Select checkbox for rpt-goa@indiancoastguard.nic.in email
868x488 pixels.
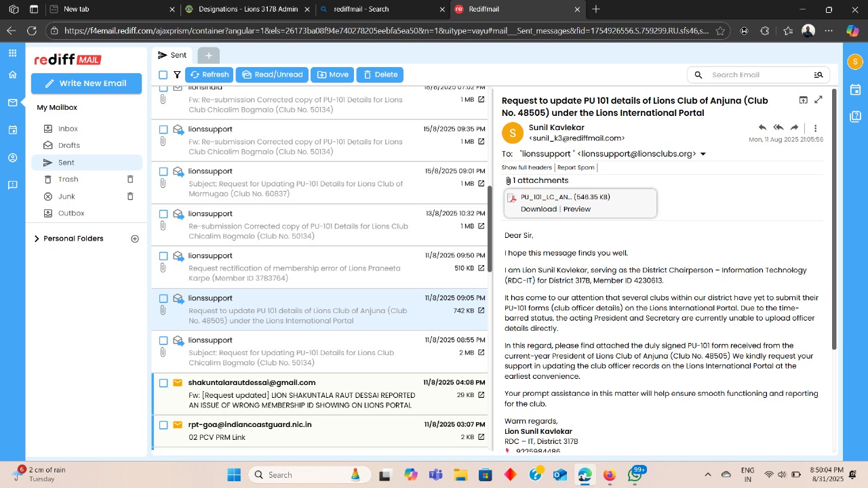tap(163, 425)
